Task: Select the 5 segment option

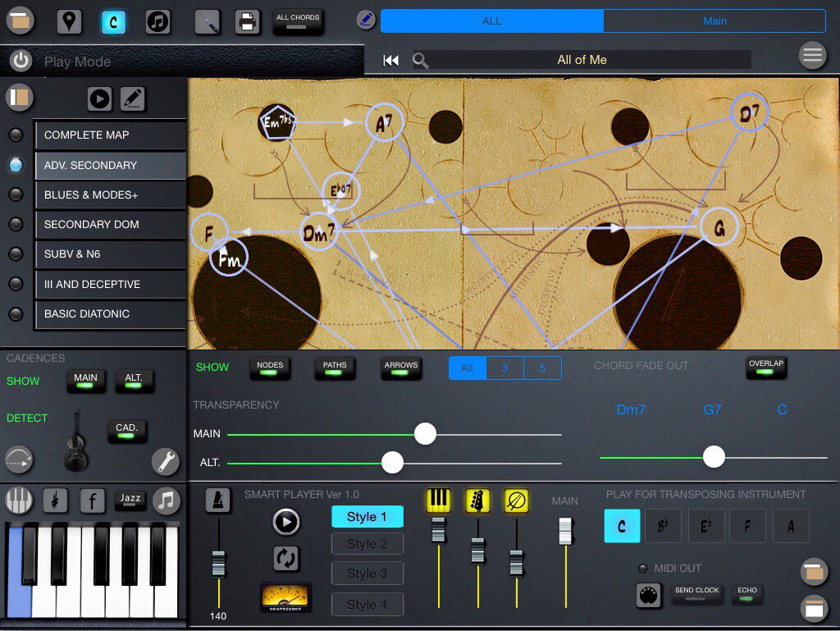Action: coord(542,368)
